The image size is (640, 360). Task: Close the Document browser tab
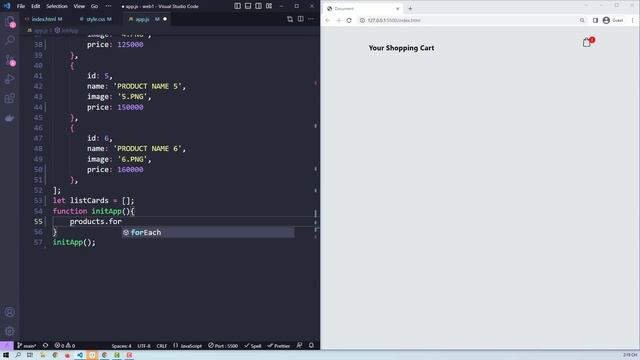(397, 9)
